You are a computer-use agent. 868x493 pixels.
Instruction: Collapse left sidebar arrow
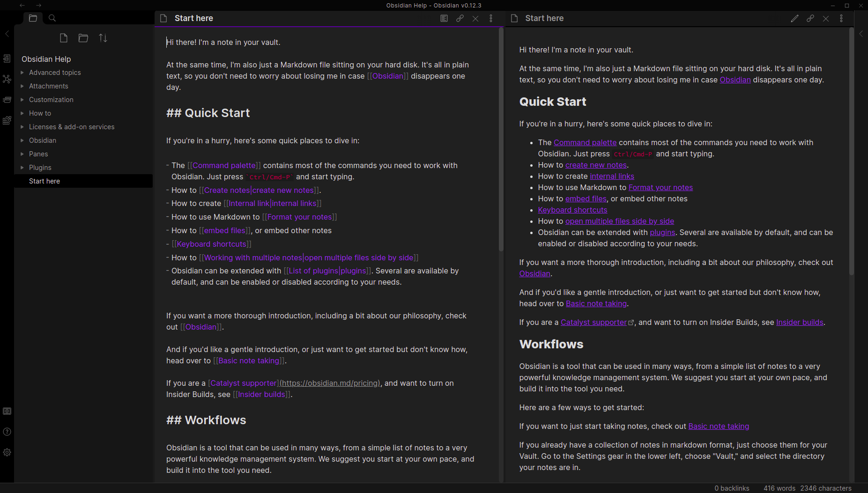pos(7,34)
